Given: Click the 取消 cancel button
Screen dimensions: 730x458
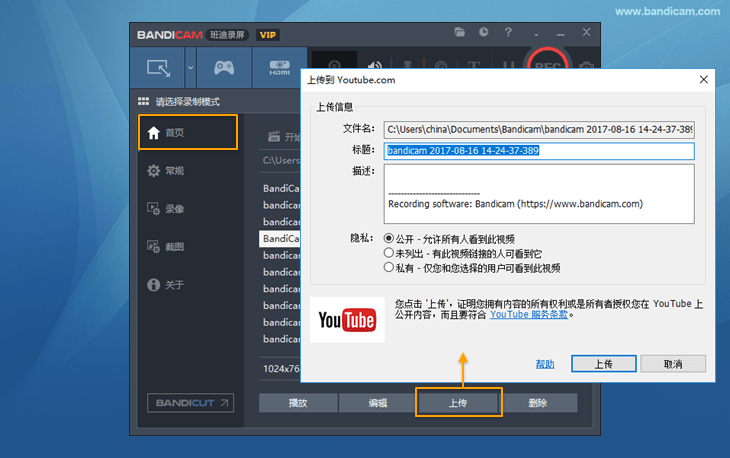Looking at the screenshot, I should (673, 364).
